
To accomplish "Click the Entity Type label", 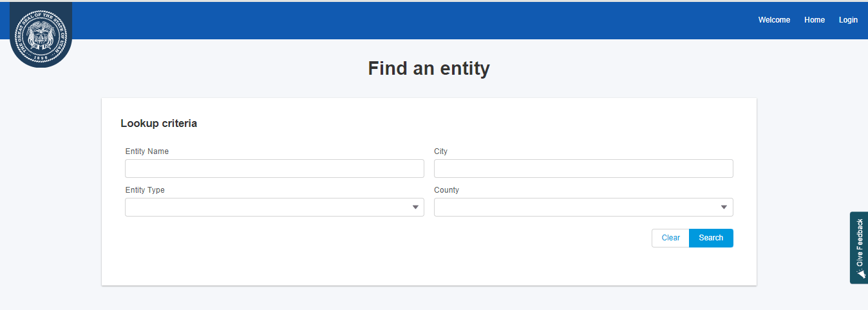I will point(145,190).
